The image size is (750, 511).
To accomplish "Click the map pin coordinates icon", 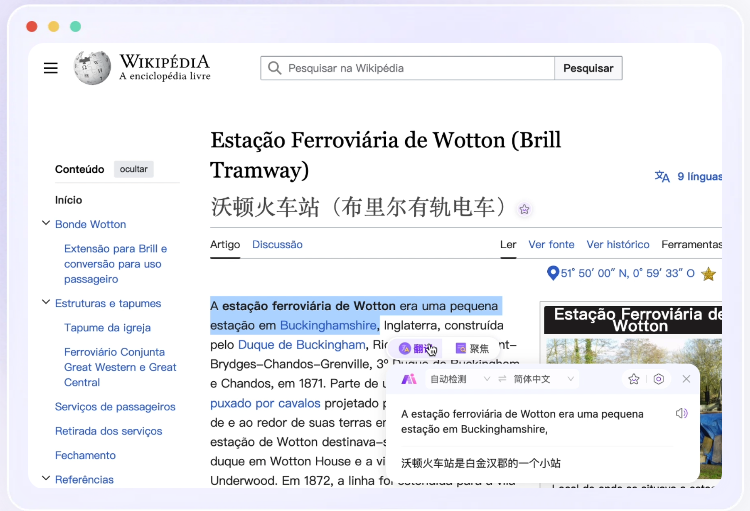I will pos(552,273).
